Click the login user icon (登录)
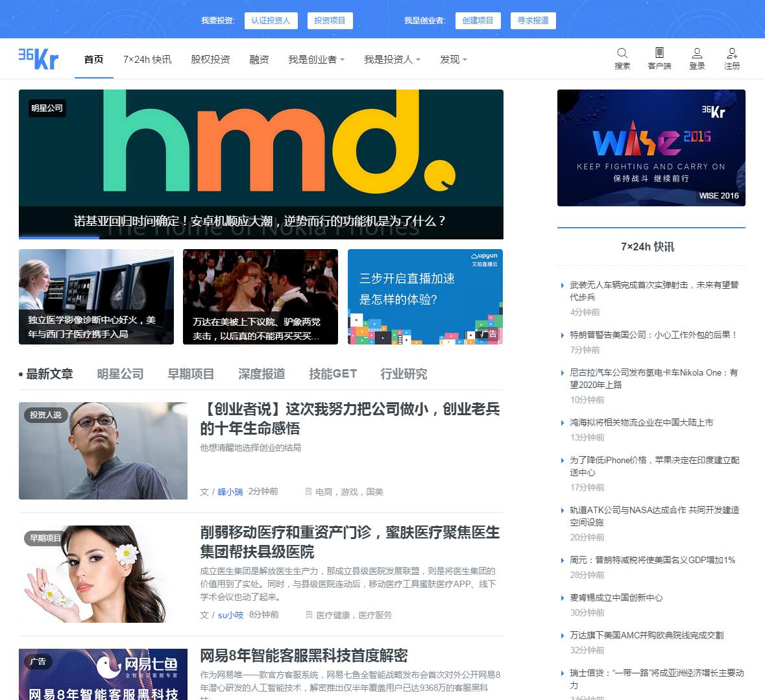Image resolution: width=765 pixels, height=700 pixels. 697,58
